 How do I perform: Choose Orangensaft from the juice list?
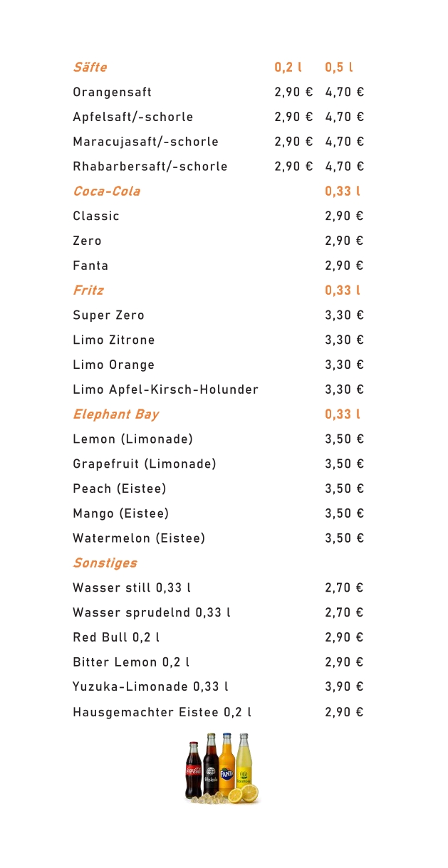pyautogui.click(x=112, y=93)
